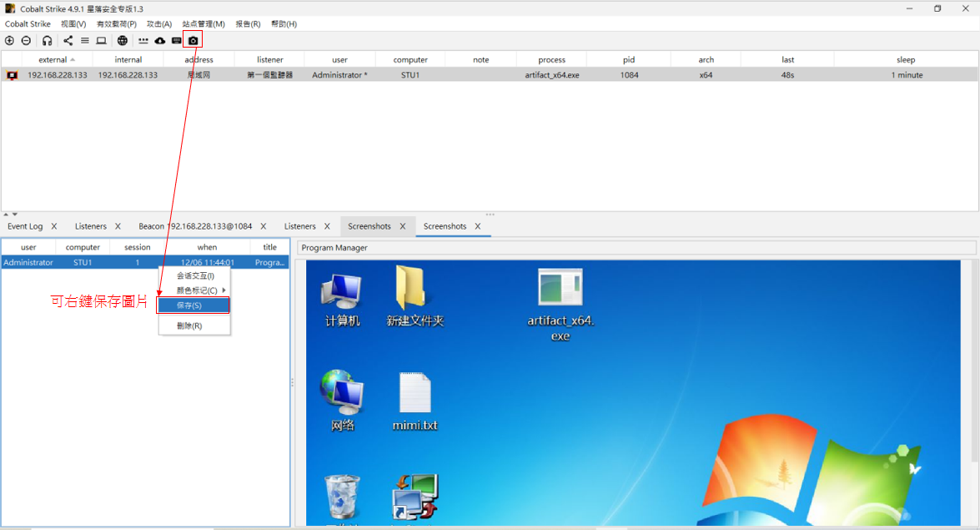The height and width of the screenshot is (530, 980).
Task: Sort screenshots by session column header
Action: point(137,247)
